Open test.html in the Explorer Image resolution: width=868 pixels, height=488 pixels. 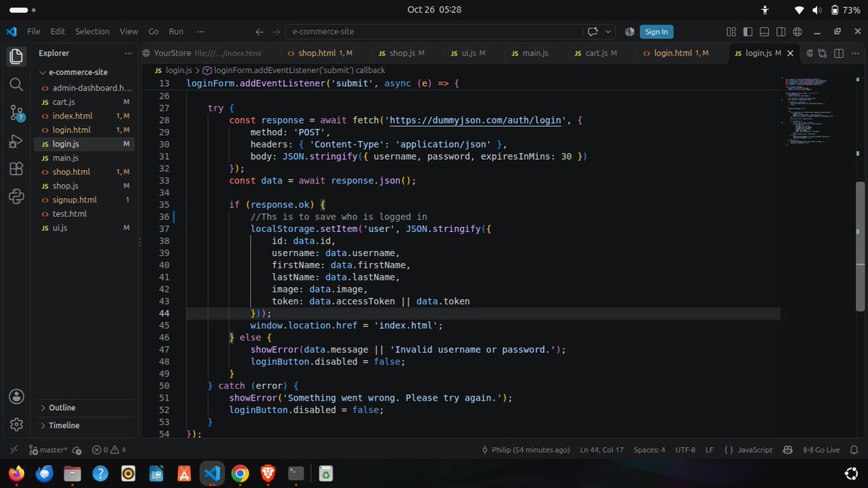point(87,214)
